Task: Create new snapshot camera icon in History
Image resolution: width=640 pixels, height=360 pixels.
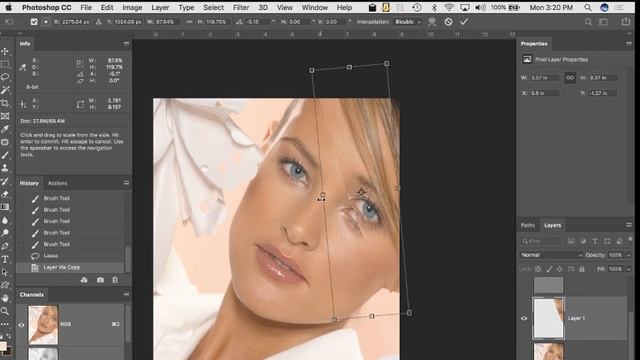Action: pos(100,280)
